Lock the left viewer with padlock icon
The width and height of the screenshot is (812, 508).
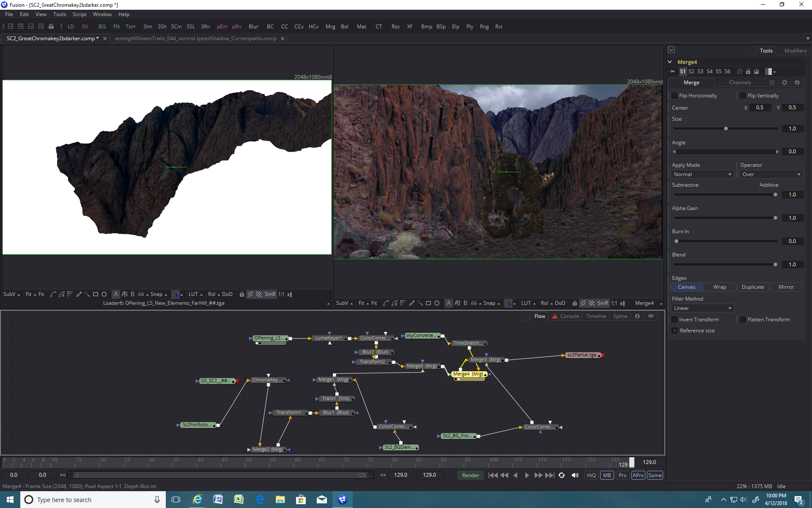242,294
